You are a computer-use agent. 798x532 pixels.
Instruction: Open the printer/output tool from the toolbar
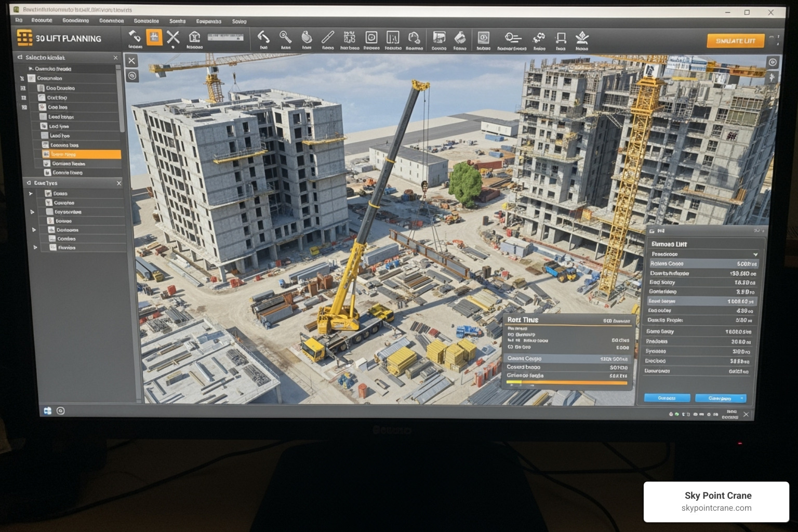point(440,37)
